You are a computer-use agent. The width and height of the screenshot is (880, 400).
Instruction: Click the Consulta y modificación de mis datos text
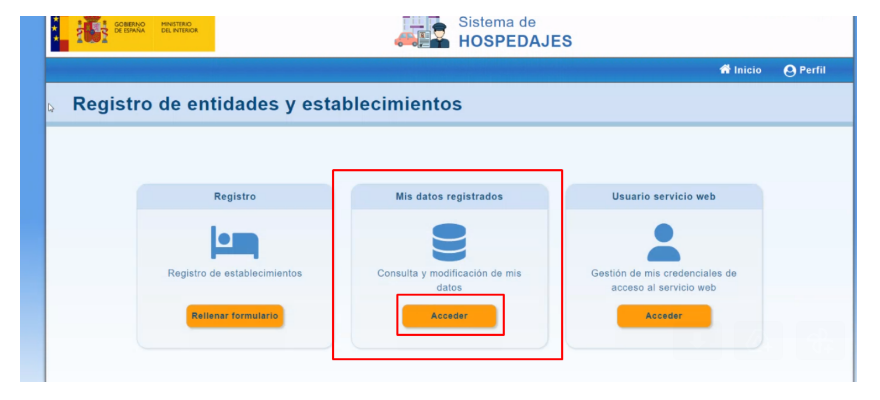pos(449,279)
